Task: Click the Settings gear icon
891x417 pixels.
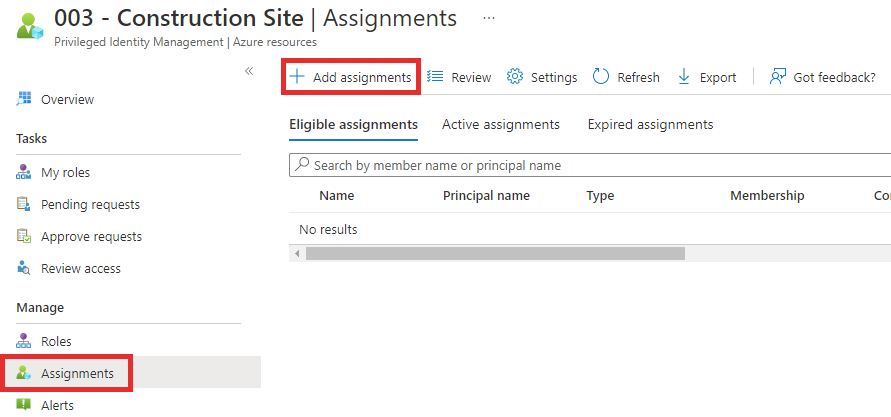Action: click(514, 77)
